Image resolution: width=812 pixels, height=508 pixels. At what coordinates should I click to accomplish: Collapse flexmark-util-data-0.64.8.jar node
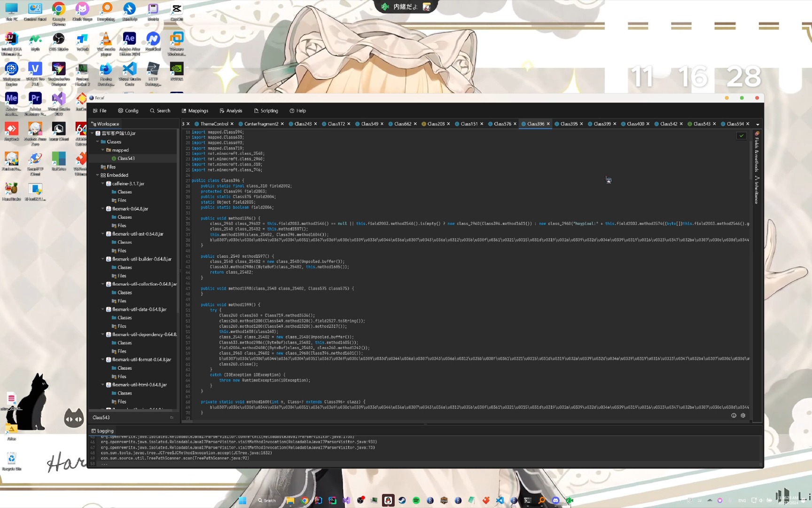coord(103,309)
